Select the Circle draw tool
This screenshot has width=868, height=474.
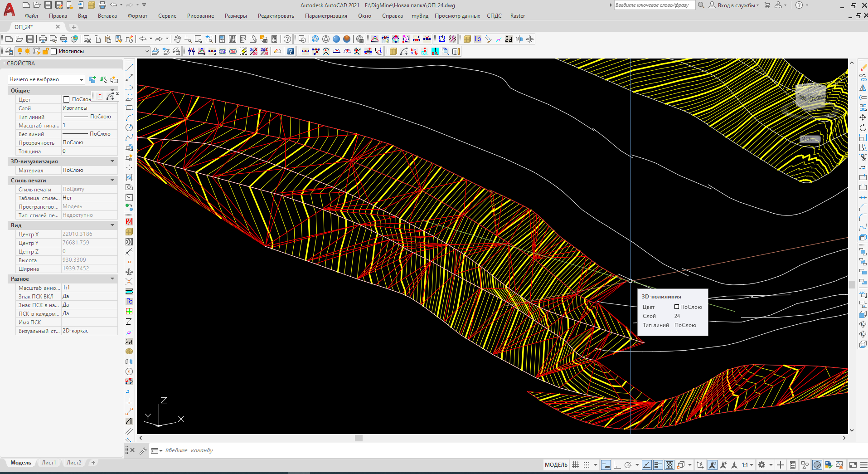coord(129,127)
